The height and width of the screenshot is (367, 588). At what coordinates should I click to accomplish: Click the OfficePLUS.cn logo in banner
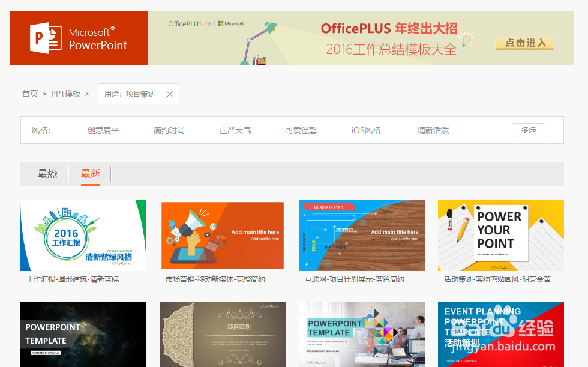click(x=190, y=23)
